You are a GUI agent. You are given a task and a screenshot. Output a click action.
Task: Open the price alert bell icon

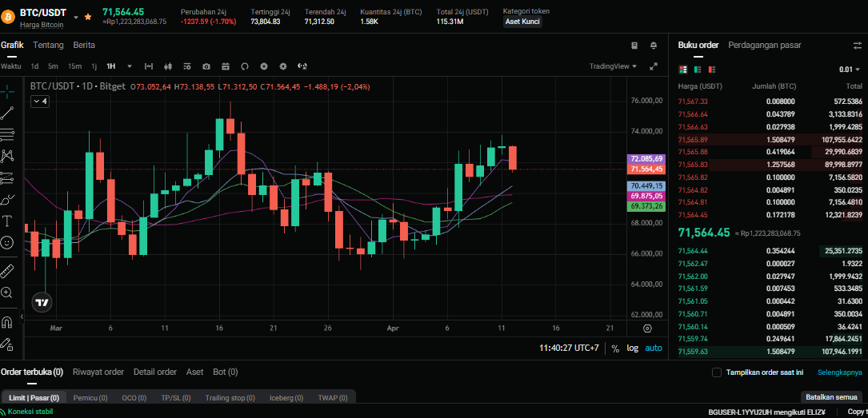click(654, 46)
